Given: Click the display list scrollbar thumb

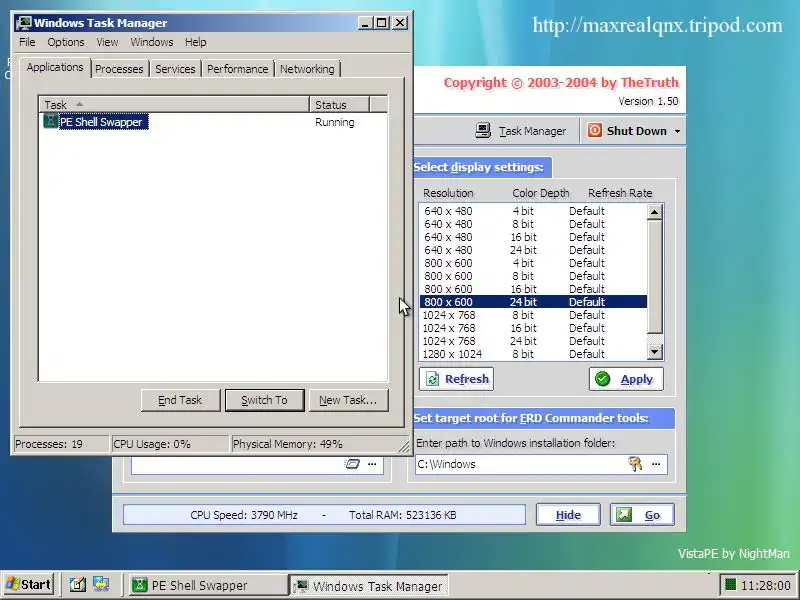Looking at the screenshot, I should [x=655, y=276].
